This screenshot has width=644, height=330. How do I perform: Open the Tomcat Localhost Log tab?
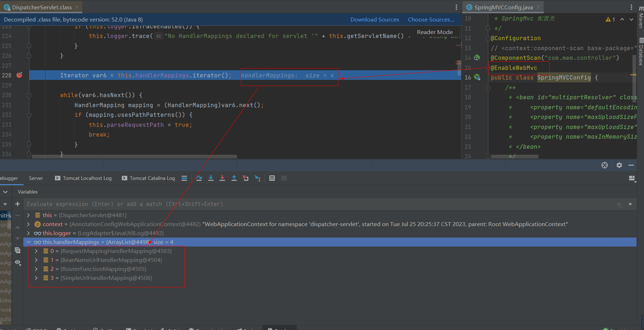click(x=83, y=178)
